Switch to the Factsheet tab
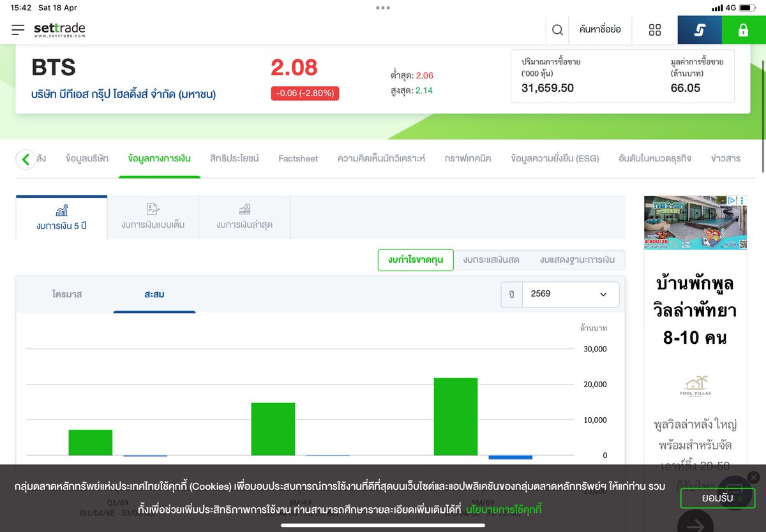 298,158
